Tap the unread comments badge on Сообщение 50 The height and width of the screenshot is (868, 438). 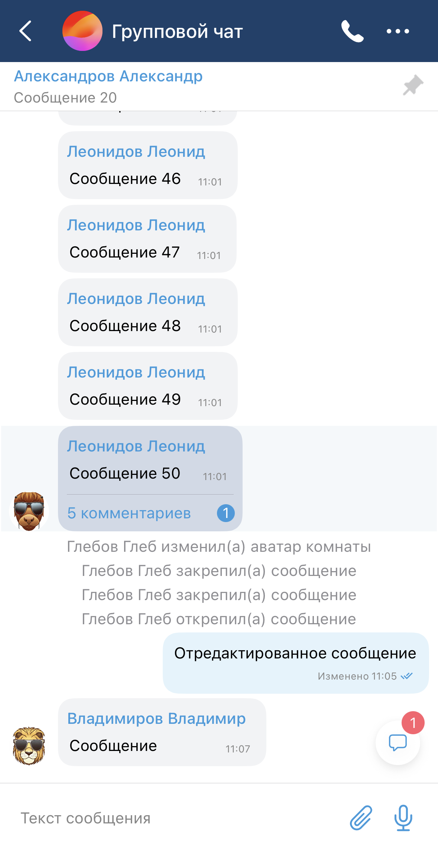point(226,513)
